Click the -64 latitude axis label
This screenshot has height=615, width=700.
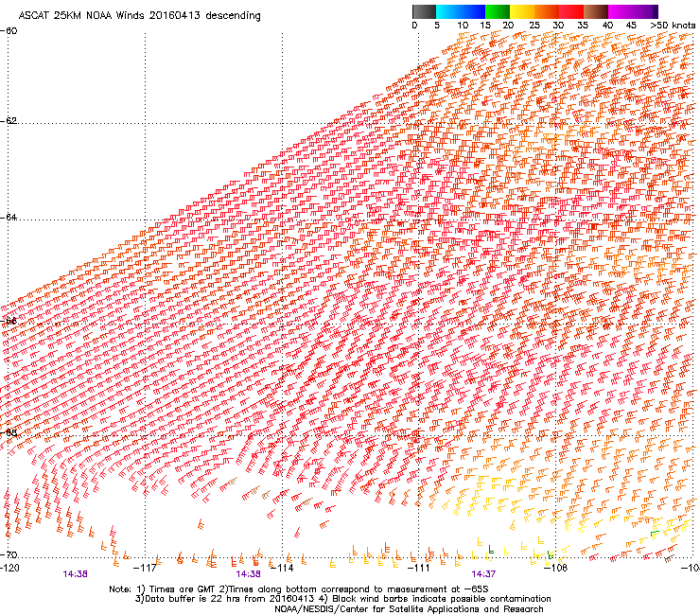pyautogui.click(x=9, y=218)
